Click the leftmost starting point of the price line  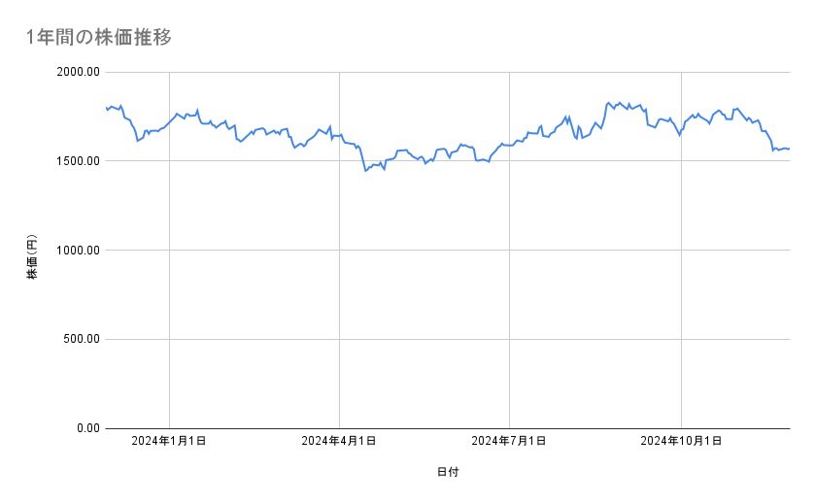pos(106,108)
